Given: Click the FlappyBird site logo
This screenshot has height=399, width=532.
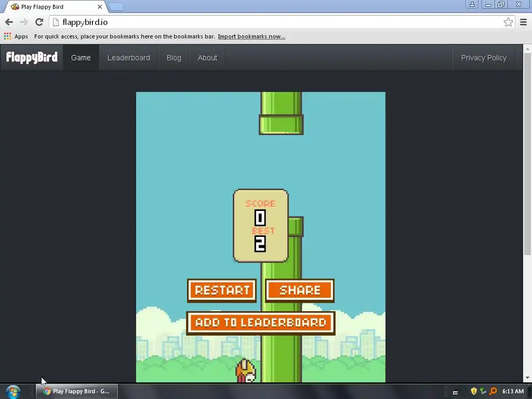Looking at the screenshot, I should 32,57.
